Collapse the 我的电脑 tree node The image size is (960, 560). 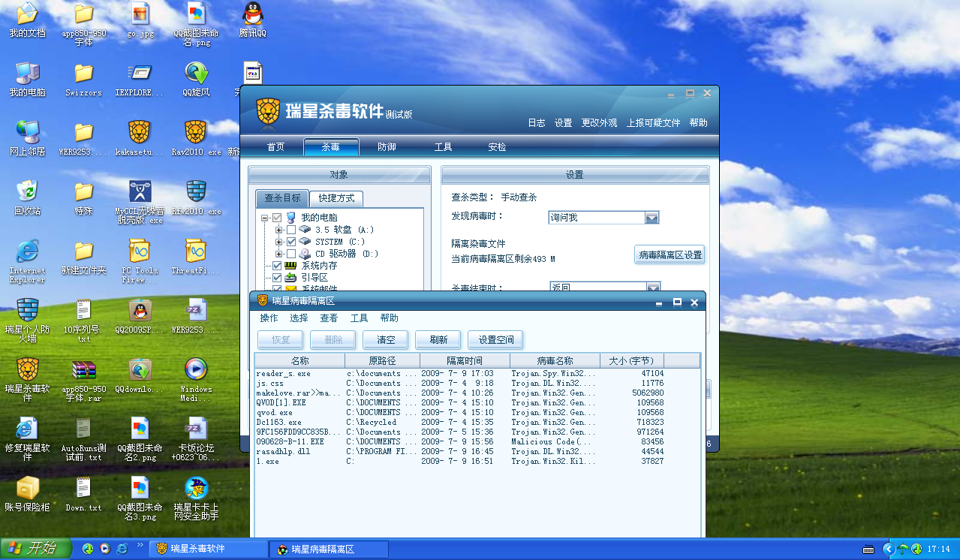coord(265,218)
